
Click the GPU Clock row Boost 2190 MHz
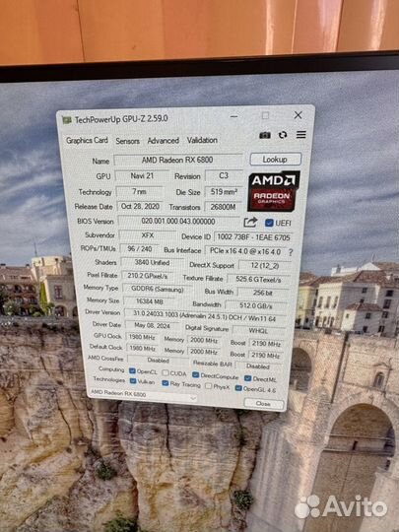coord(266,344)
